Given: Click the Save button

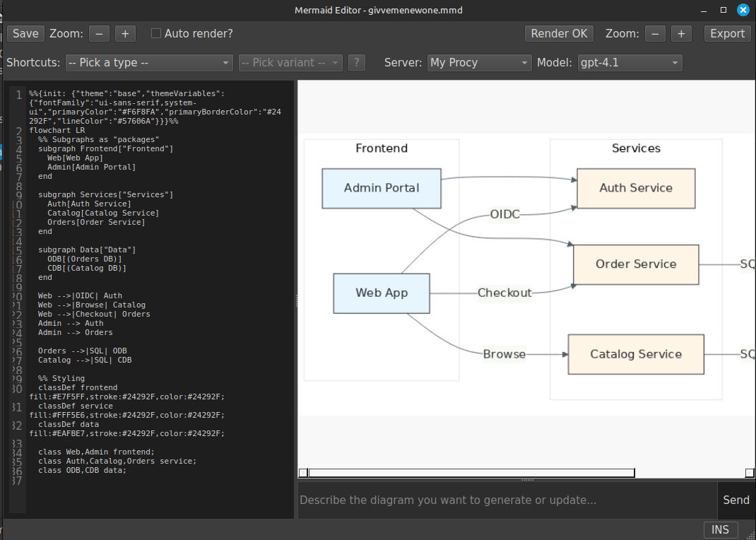Looking at the screenshot, I should [25, 34].
